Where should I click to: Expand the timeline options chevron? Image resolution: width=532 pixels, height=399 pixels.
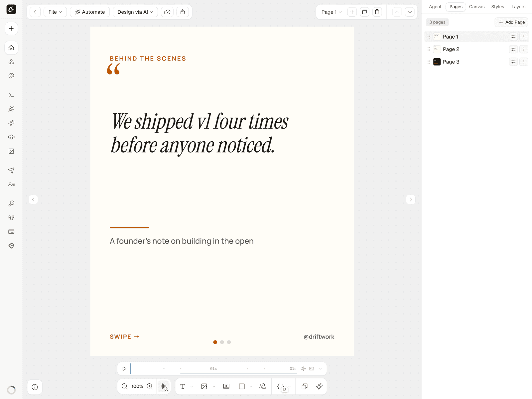[320, 369]
